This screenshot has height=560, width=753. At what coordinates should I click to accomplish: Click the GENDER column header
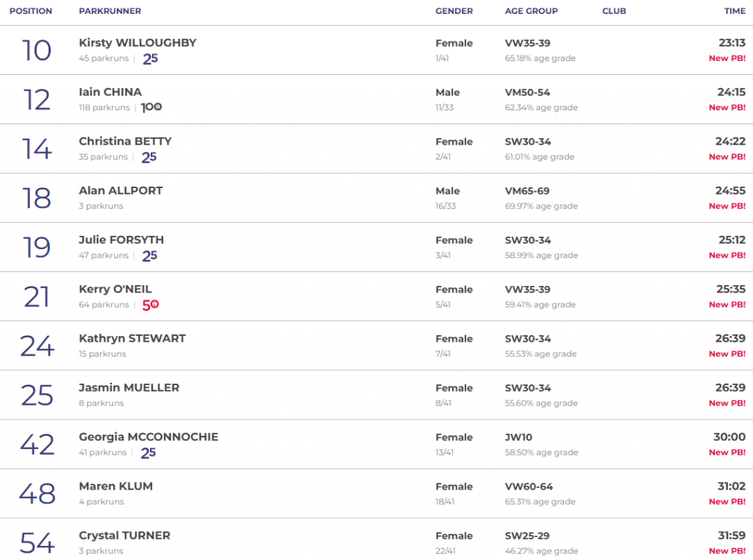click(x=454, y=11)
